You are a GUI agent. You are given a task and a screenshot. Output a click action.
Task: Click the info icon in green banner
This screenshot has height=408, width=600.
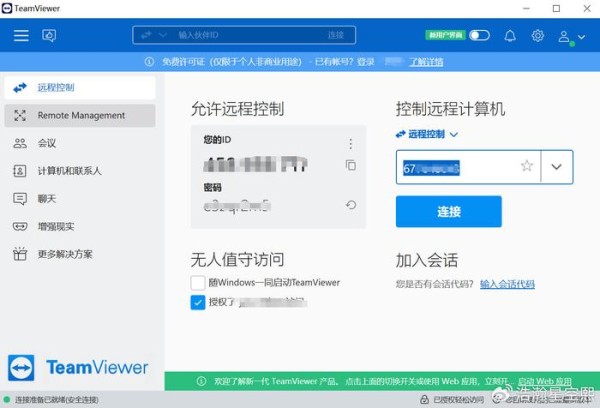[201, 381]
